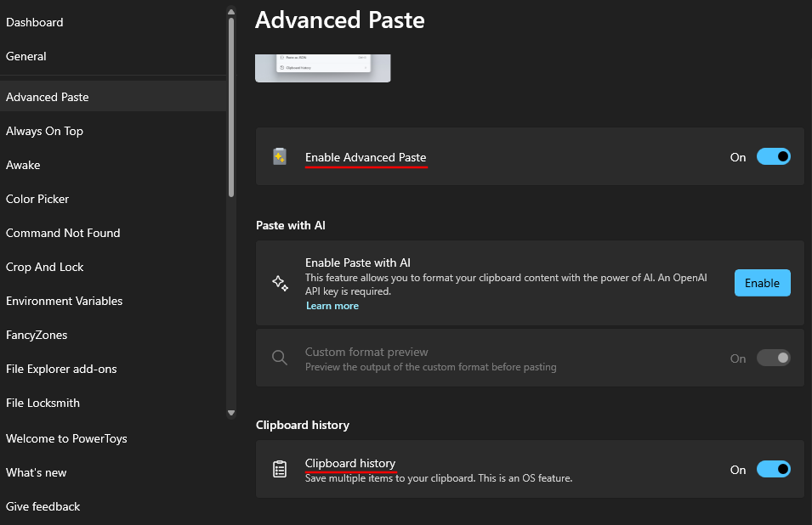Click the sidebar scrollbar thumb
812x525 pixels.
click(231, 107)
